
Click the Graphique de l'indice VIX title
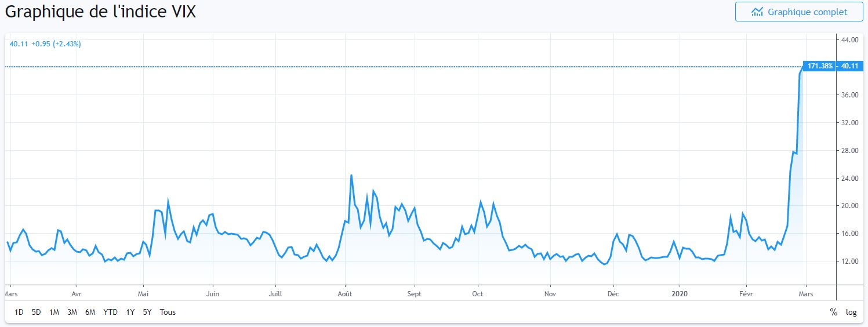coord(100,12)
